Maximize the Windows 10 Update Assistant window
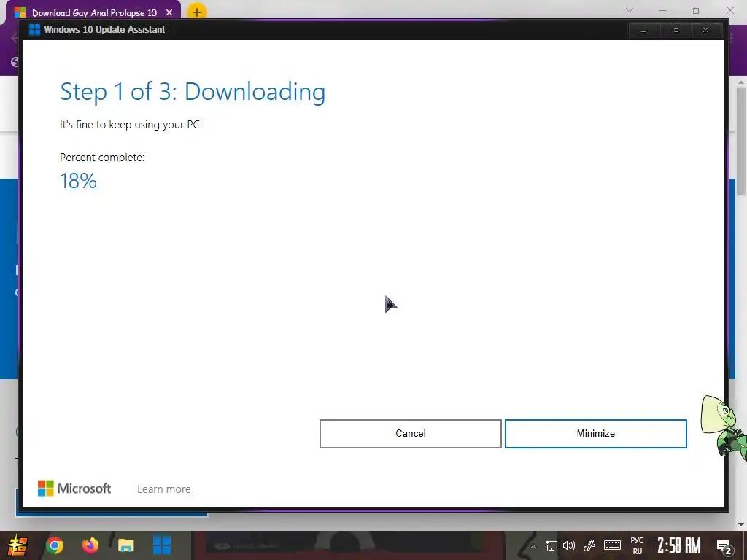The width and height of the screenshot is (747, 560). click(x=676, y=31)
